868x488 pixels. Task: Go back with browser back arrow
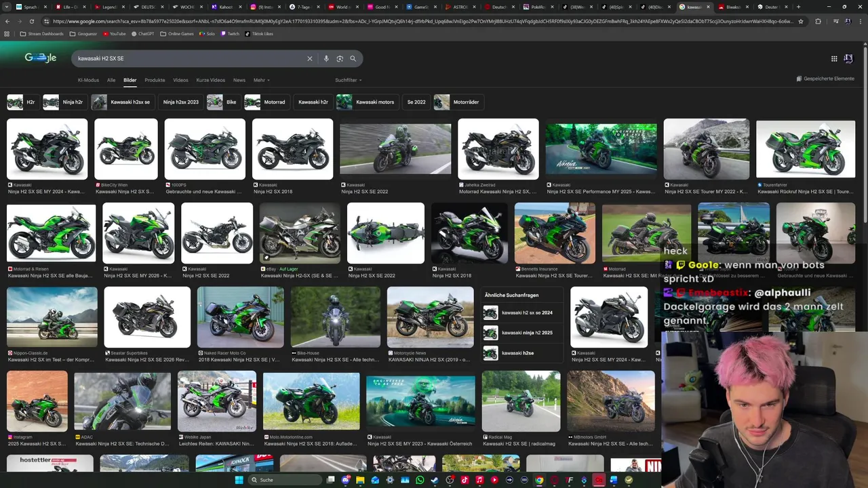click(x=7, y=21)
